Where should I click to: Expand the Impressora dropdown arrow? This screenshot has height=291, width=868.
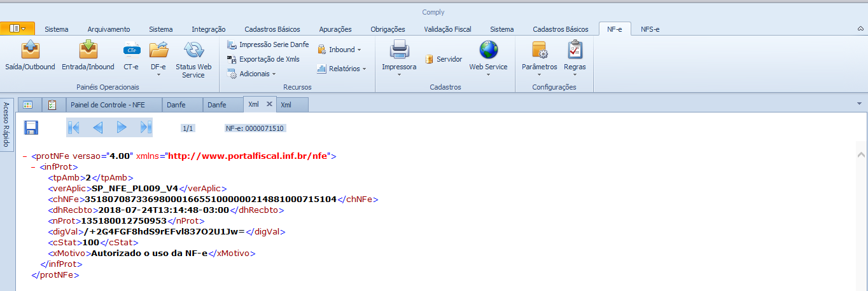coord(399,75)
